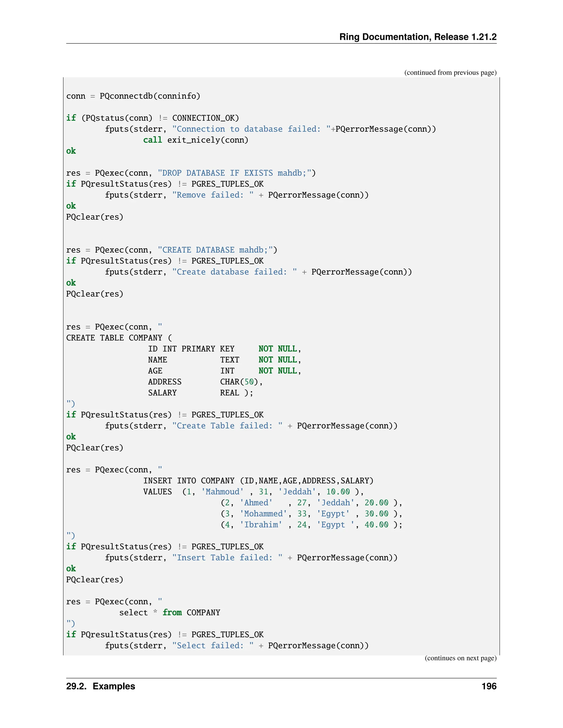Screen dimensions: 563x728
Task: Click the select * from COMPANY line
Action: pos(169,613)
